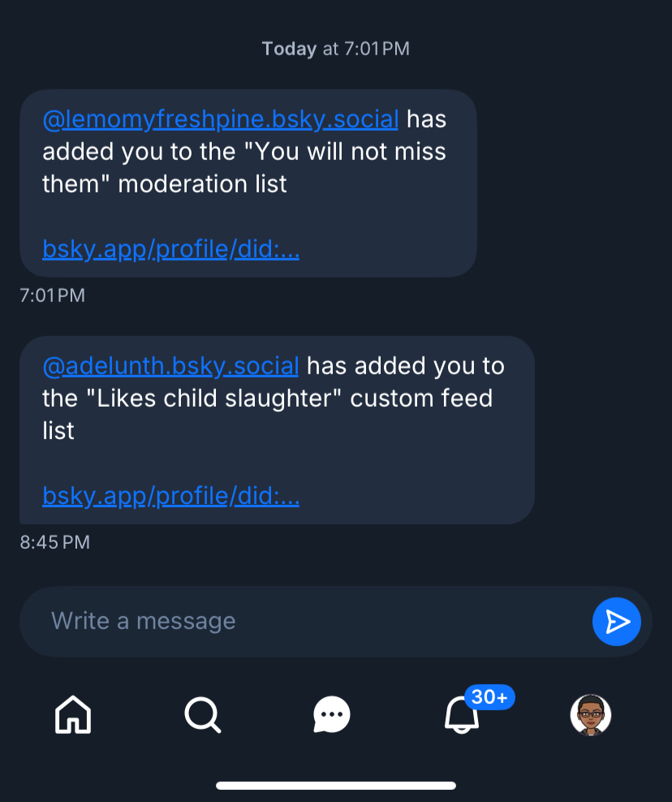
Task: Open @lemomyfreshpine.bsky.social profile link
Action: click(220, 119)
